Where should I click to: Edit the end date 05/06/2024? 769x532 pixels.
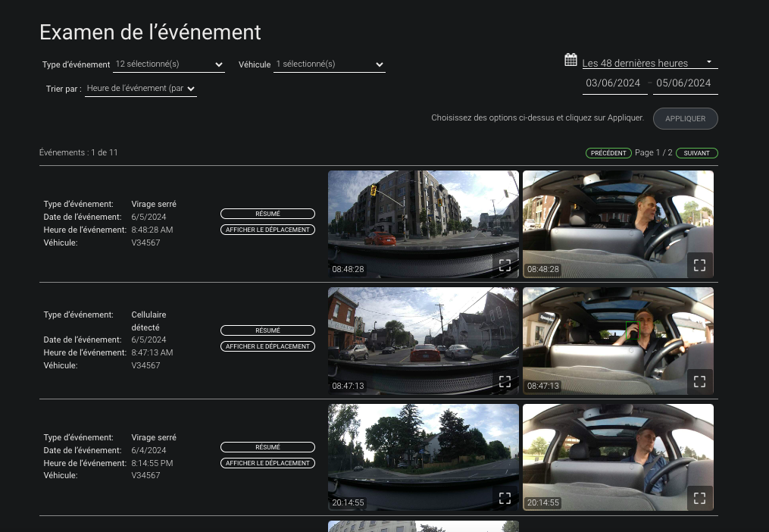[685, 83]
